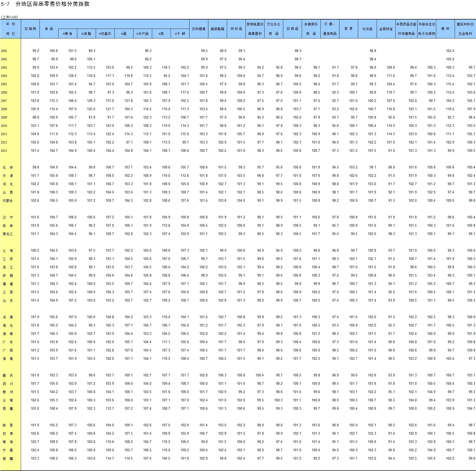Image resolution: width=476 pixels, height=471 pixels.
Task: Click 112.7 in 西藏 #肉禽及 cell
Action: 110,408
